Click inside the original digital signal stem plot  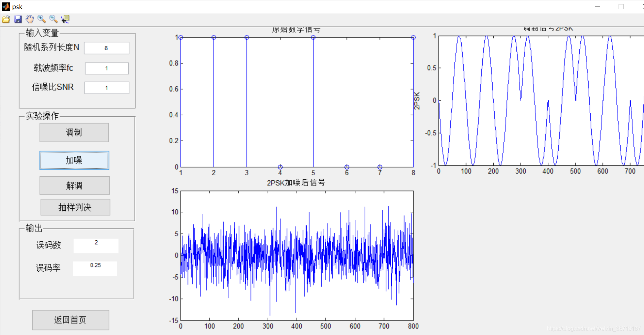[x=297, y=102]
